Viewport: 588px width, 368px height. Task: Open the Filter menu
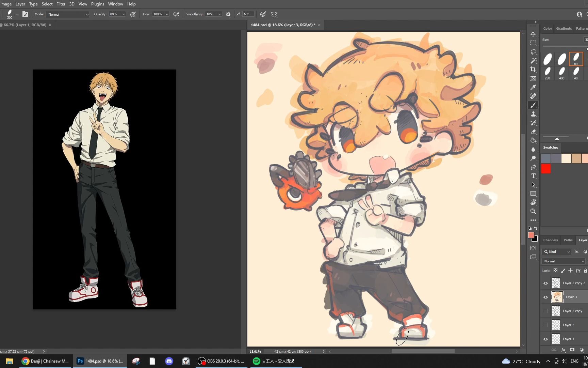[x=61, y=4]
